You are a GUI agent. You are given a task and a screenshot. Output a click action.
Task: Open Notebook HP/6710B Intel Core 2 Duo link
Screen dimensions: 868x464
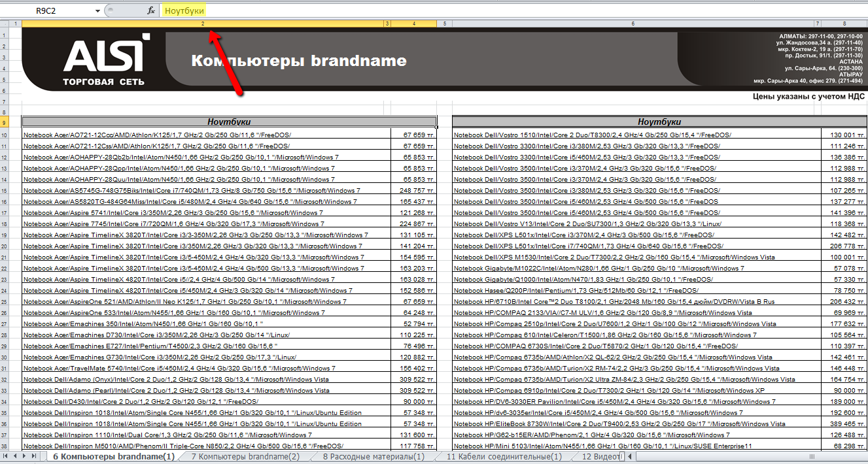point(614,301)
